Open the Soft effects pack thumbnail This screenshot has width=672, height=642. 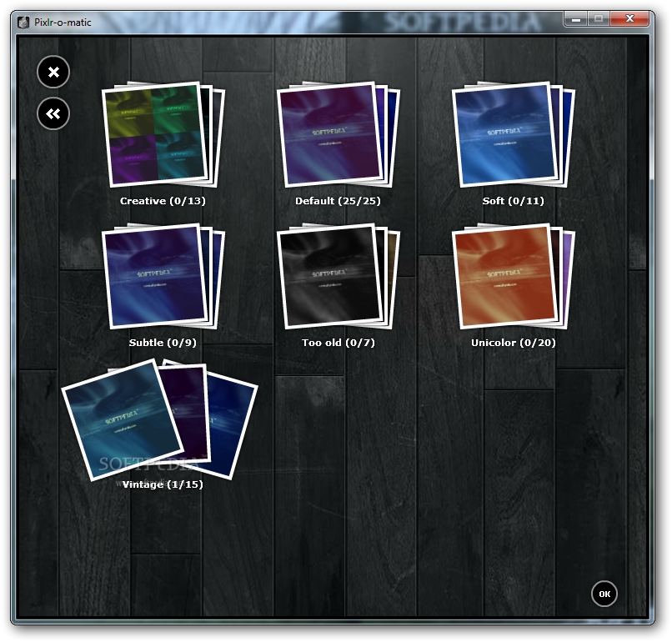coord(514,134)
